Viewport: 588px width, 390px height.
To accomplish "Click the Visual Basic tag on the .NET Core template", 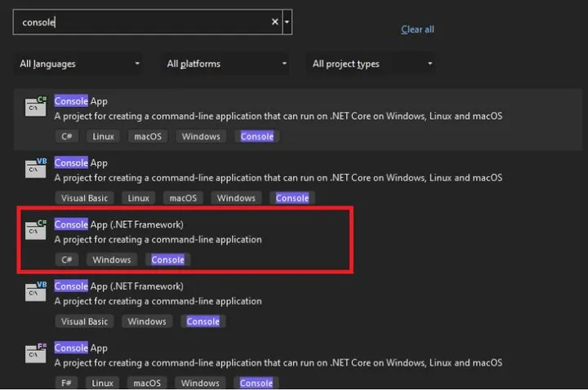I will pos(84,197).
